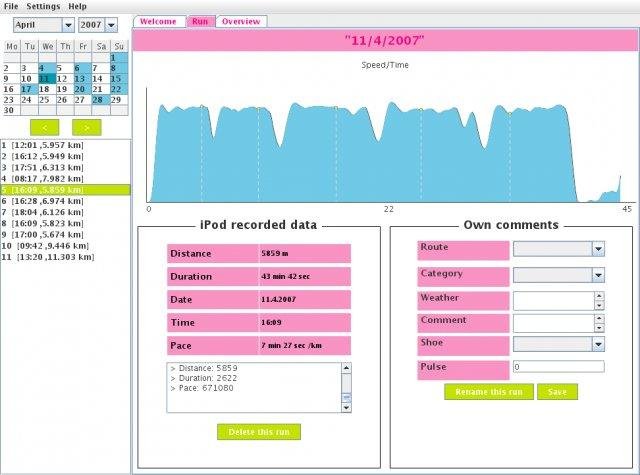Select run 3 [17:51, 6.313 km]
Viewport: 640px width, 475px height.
[x=65, y=168]
